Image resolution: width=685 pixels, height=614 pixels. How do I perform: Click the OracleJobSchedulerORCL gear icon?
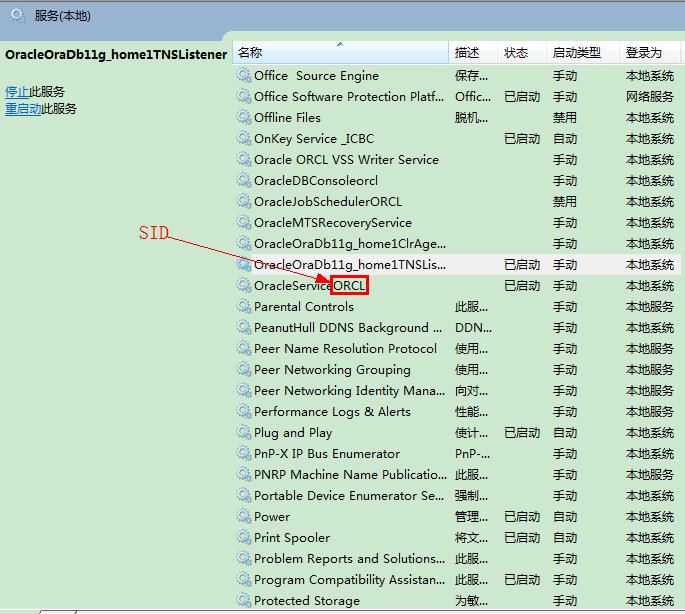tap(243, 201)
